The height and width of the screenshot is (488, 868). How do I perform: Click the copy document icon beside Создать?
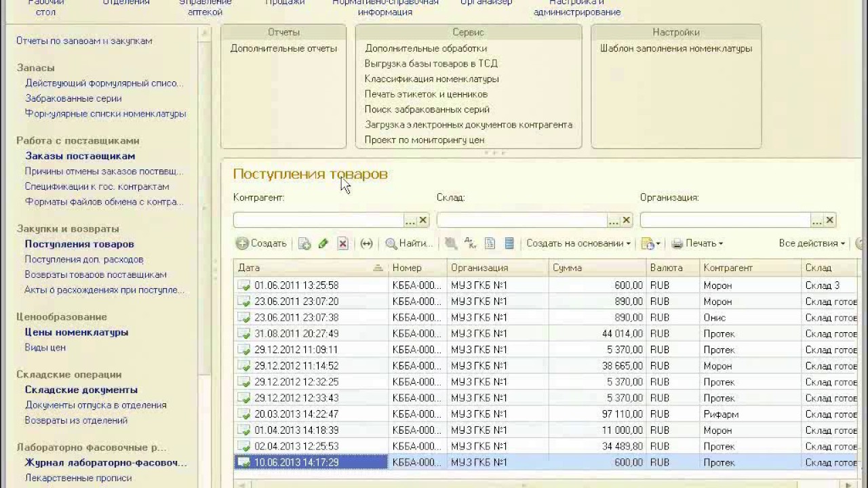(304, 244)
